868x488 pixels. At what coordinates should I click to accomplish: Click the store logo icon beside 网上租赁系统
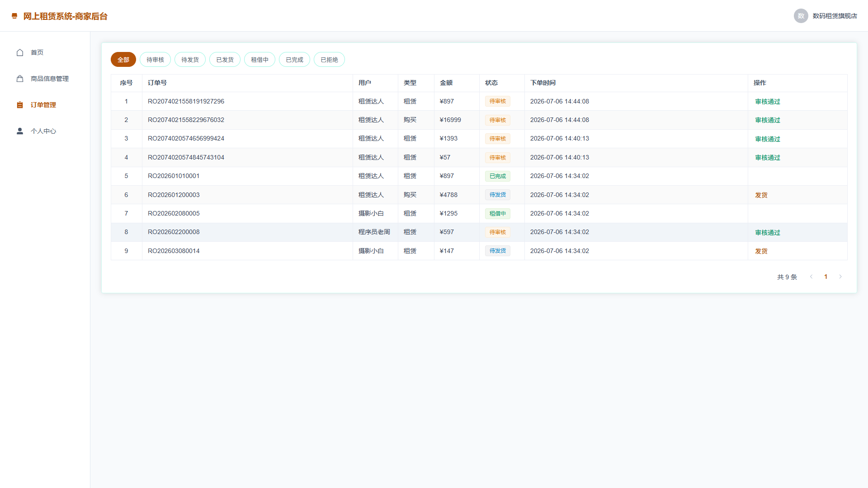(14, 16)
